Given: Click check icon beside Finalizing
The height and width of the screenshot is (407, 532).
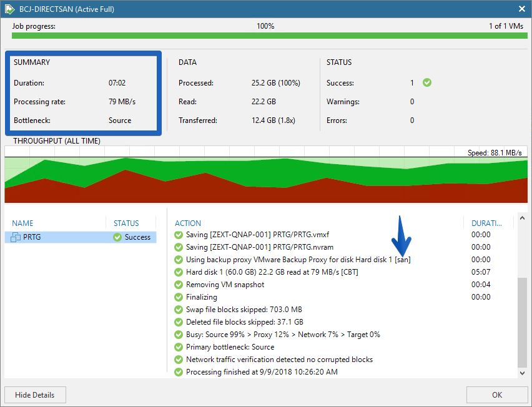Looking at the screenshot, I should pyautogui.click(x=179, y=297).
